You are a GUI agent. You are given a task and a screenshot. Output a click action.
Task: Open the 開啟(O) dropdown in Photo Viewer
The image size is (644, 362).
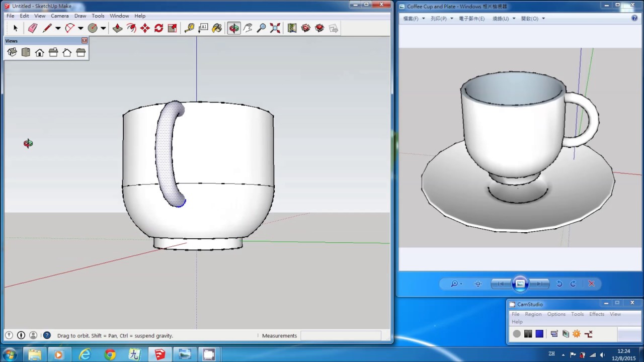coord(533,19)
